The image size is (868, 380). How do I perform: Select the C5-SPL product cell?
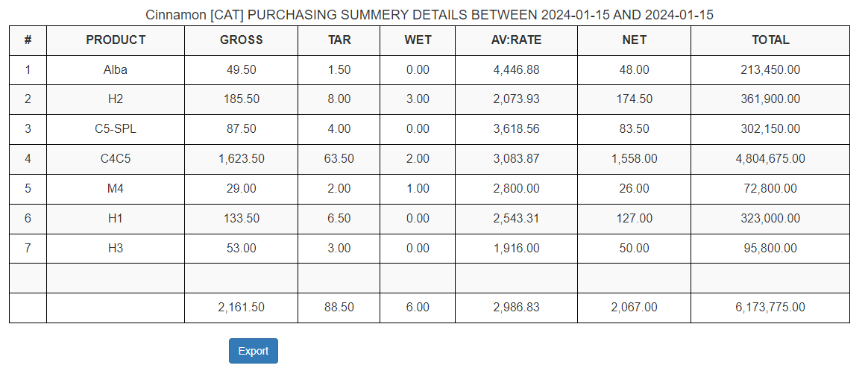(x=116, y=129)
